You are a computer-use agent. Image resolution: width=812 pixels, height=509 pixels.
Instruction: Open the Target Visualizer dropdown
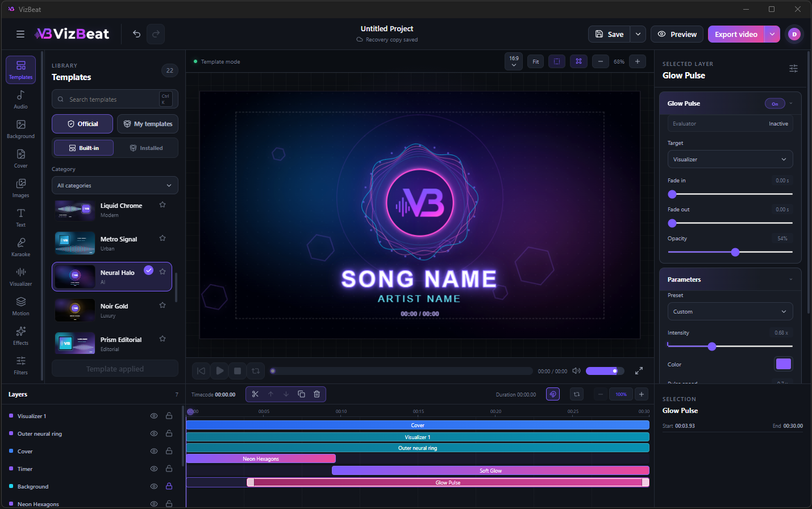pyautogui.click(x=730, y=159)
